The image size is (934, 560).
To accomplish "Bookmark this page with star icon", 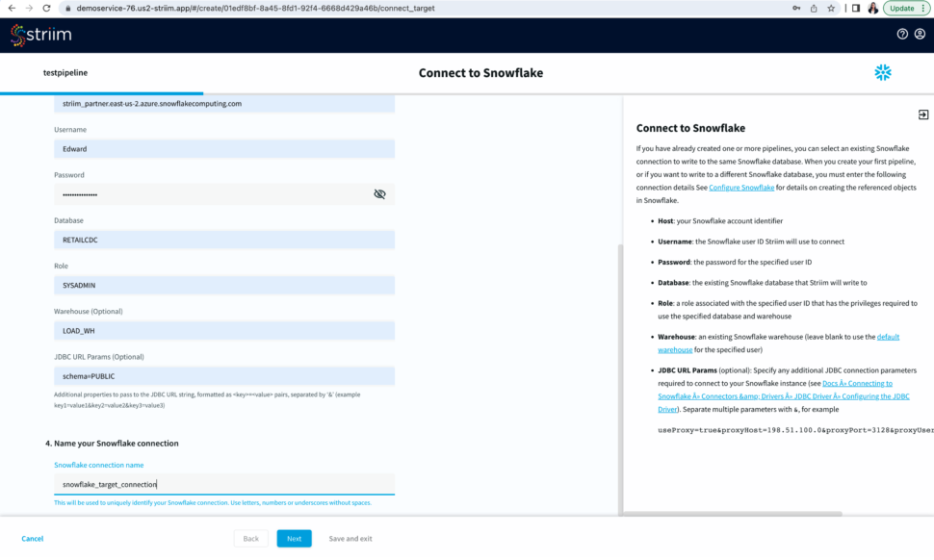I will click(832, 8).
